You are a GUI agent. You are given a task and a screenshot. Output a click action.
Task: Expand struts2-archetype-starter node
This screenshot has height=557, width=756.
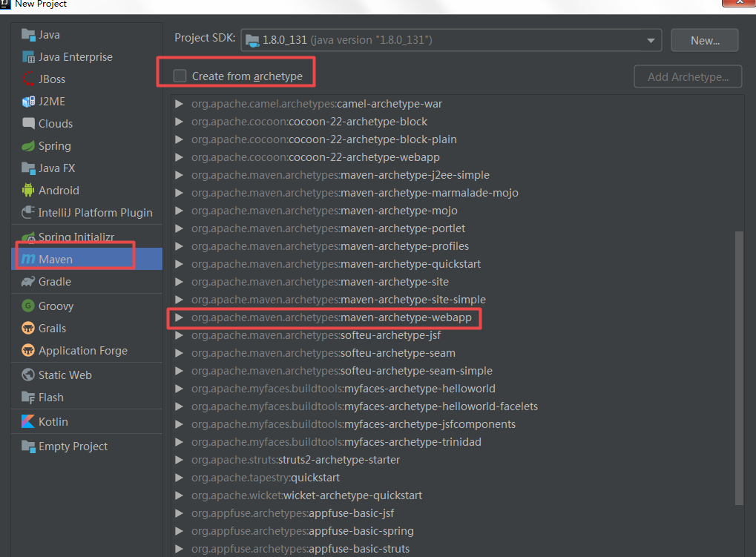[179, 460]
